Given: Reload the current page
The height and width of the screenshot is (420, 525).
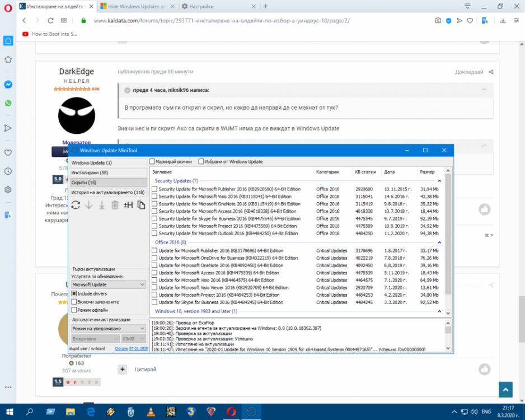Looking at the screenshot, I should coord(50,21).
